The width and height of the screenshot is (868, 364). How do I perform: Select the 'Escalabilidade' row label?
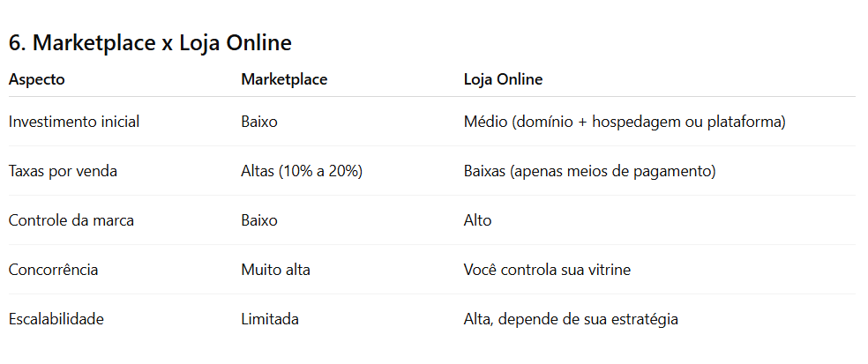click(x=56, y=319)
